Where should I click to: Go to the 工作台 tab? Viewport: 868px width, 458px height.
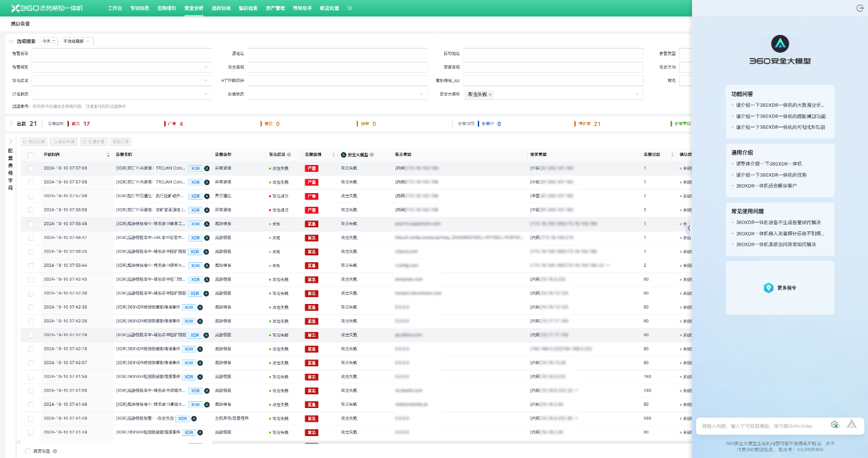(x=115, y=8)
